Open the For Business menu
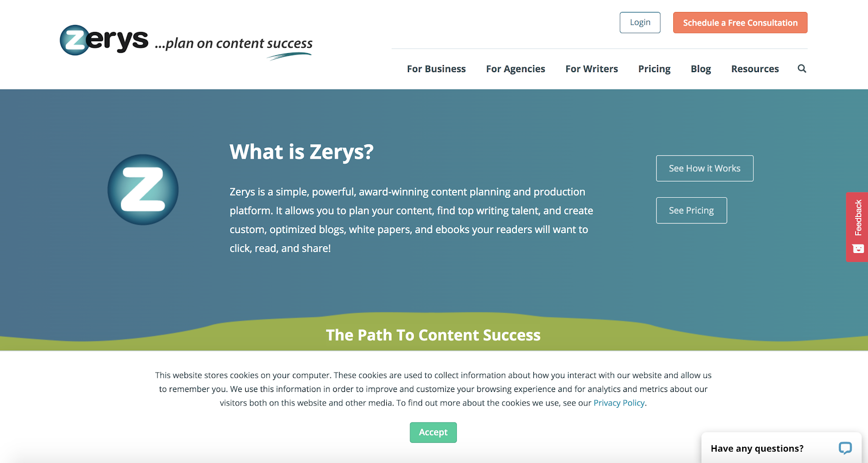Image resolution: width=868 pixels, height=463 pixels. tap(436, 69)
